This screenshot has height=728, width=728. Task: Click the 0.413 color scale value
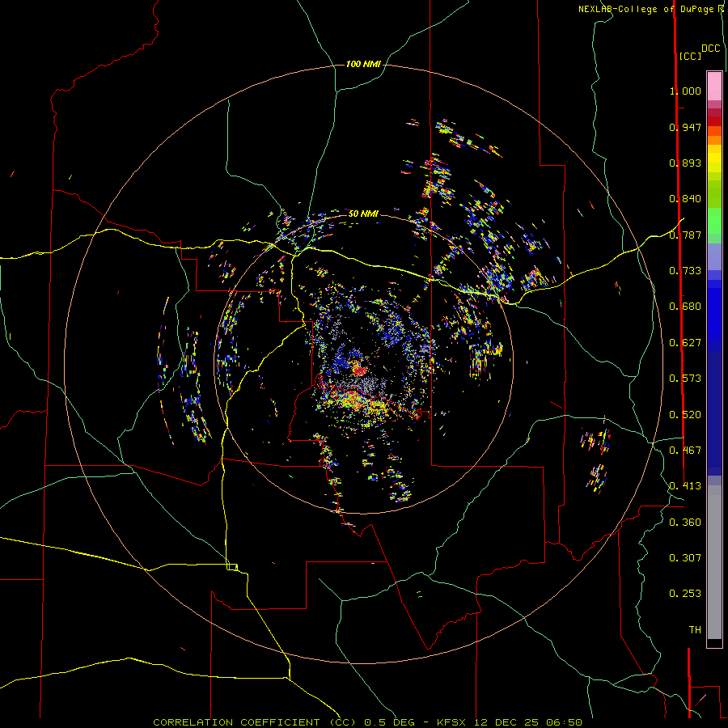pyautogui.click(x=685, y=486)
